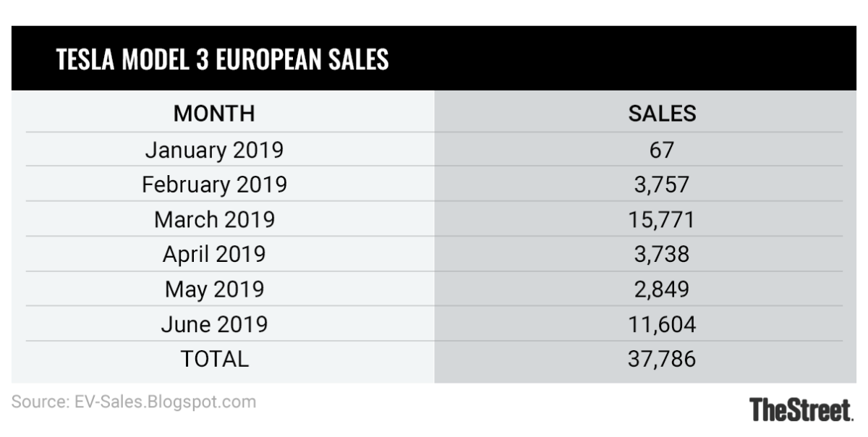
Task: Select the SALES column header
Action: tap(662, 114)
